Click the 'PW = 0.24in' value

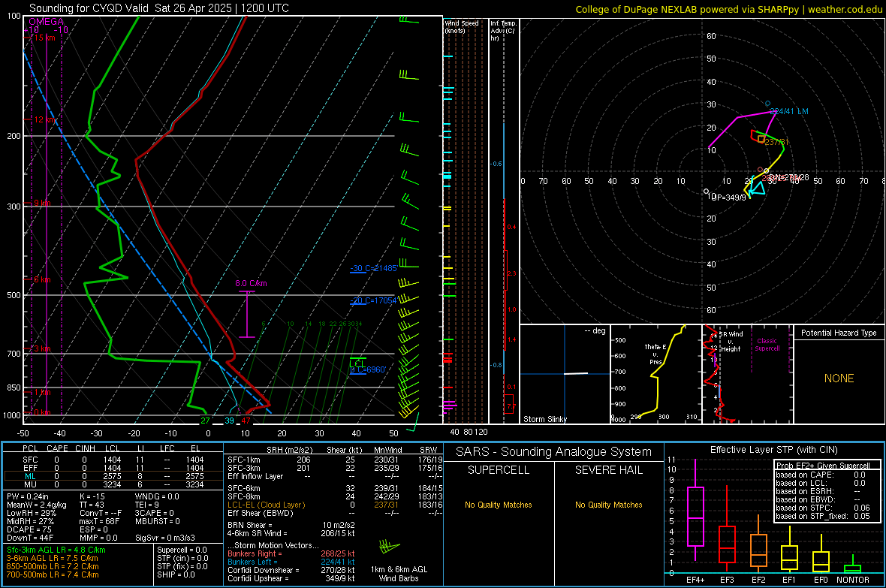pyautogui.click(x=28, y=496)
